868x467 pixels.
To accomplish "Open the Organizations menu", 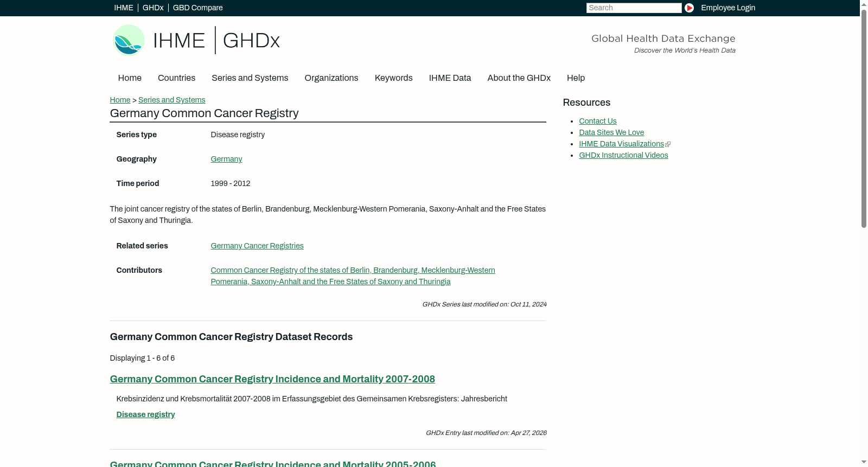I will tap(331, 78).
